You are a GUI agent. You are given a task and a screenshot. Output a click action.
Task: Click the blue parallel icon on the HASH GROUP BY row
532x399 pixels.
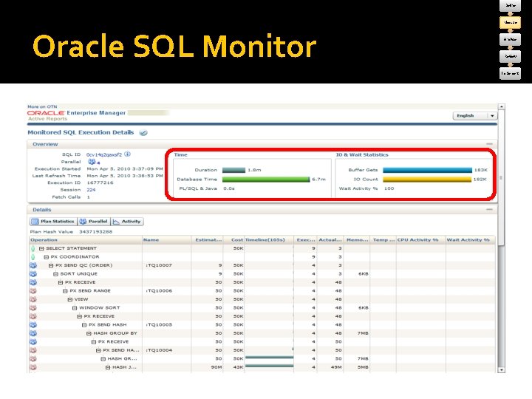click(x=33, y=333)
